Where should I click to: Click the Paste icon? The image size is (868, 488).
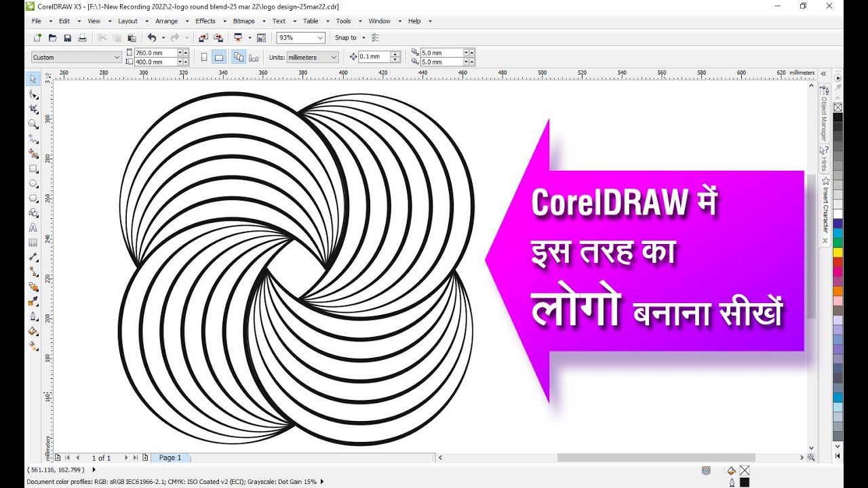pyautogui.click(x=132, y=38)
